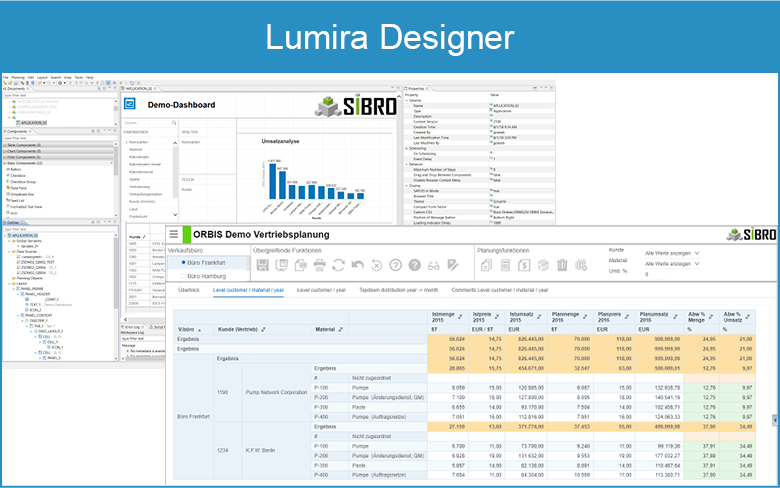Expand the Kennzahlen dimension node

pos(126,142)
